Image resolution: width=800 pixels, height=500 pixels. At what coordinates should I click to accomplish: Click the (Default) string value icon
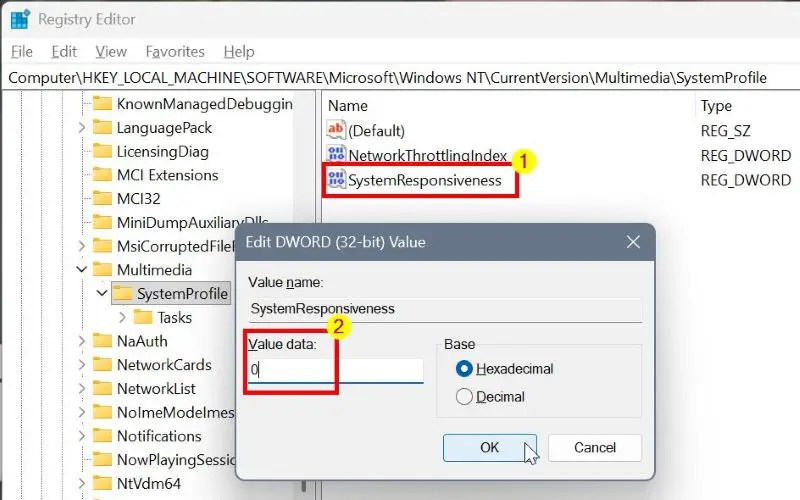336,130
